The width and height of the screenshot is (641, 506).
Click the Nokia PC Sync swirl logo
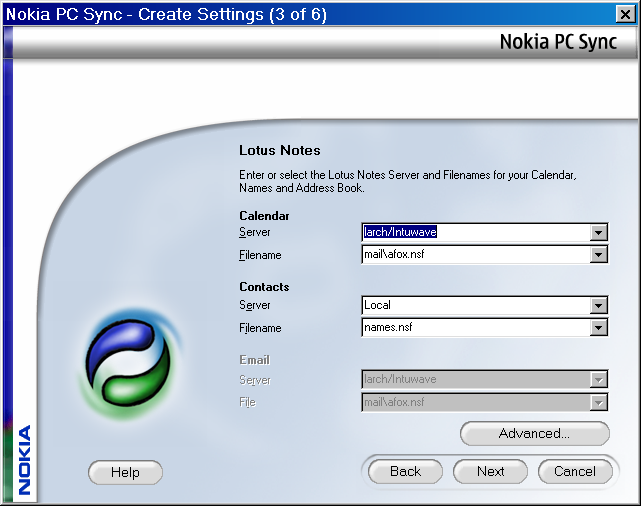128,364
